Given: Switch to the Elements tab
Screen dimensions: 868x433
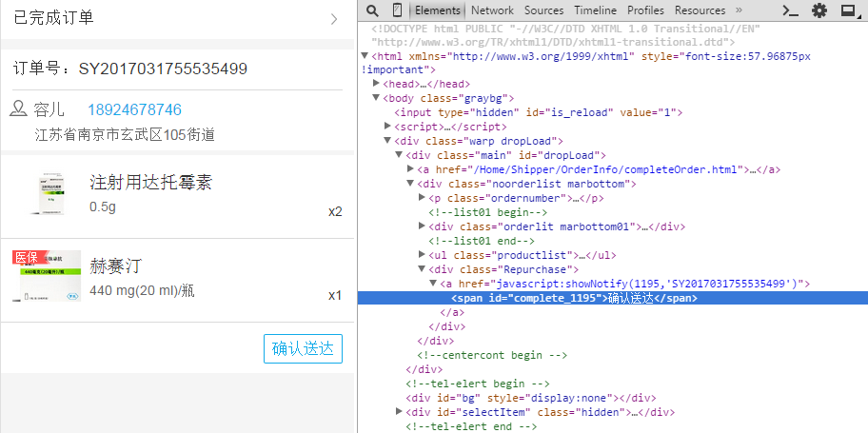Looking at the screenshot, I should 437,10.
